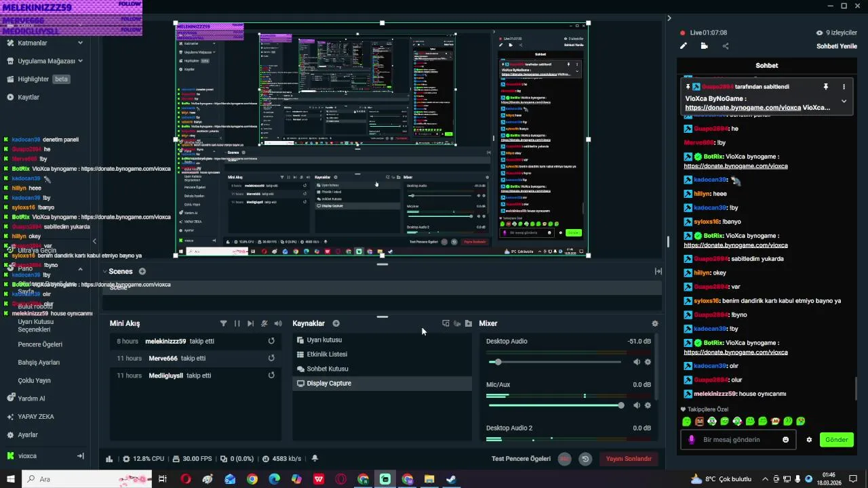The width and height of the screenshot is (868, 488).
Task: Open Desktop Audio settings gear
Action: tap(648, 362)
